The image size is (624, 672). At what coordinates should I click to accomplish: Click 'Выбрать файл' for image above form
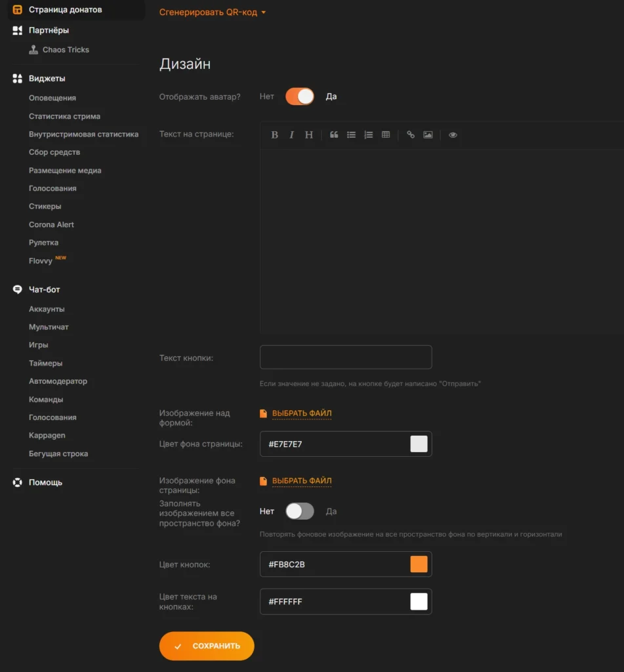(301, 413)
